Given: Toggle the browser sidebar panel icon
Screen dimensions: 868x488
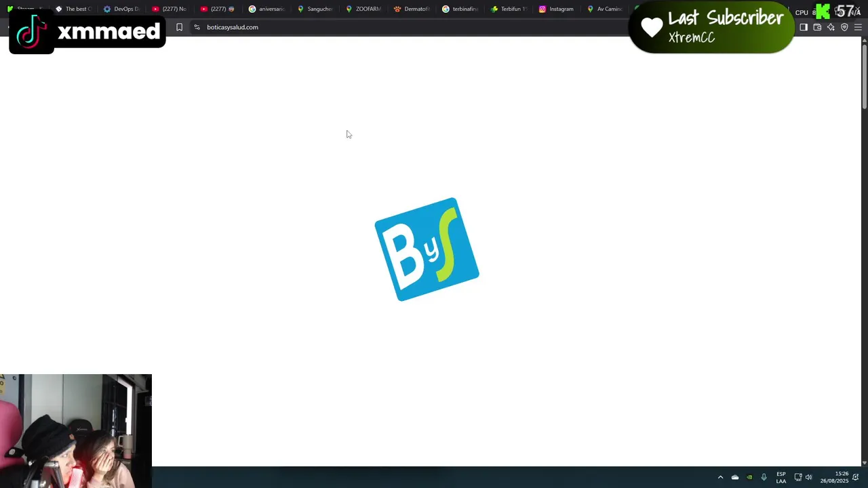Looking at the screenshot, I should 804,27.
